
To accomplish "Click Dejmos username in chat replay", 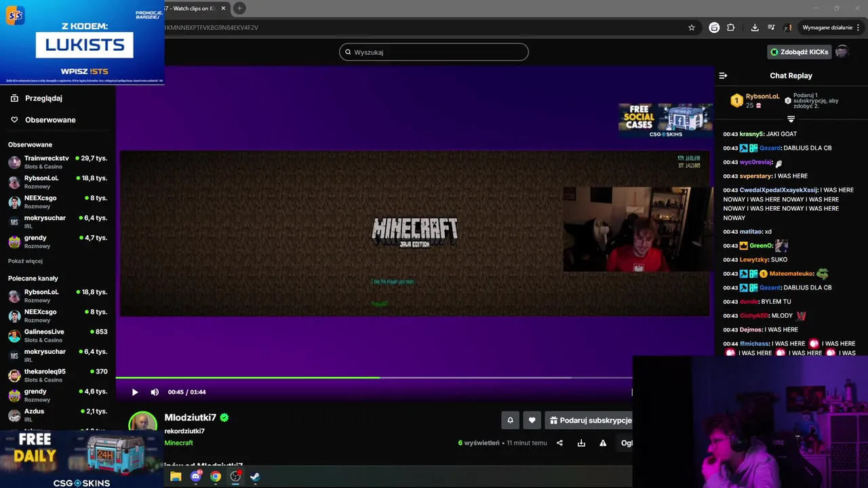I will (x=751, y=329).
